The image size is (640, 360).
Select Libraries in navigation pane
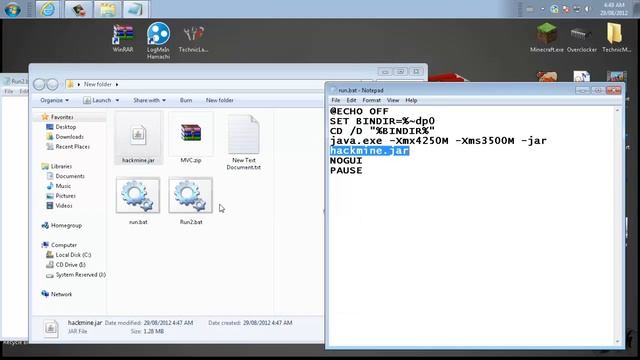click(x=61, y=166)
